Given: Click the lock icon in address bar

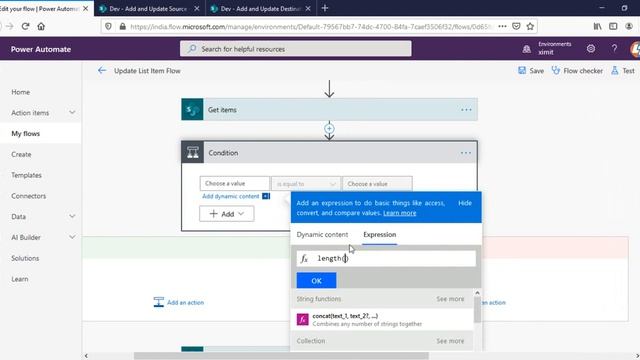Looking at the screenshot, I should (122, 27).
